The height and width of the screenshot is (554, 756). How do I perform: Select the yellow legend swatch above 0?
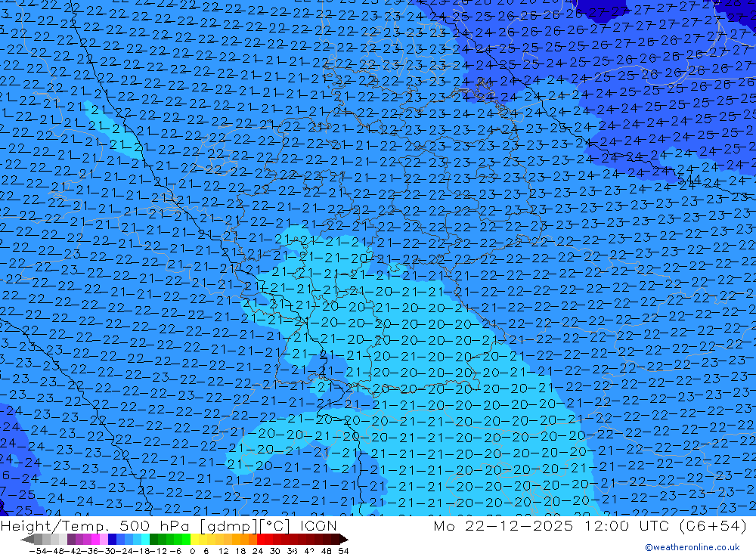[195, 539]
